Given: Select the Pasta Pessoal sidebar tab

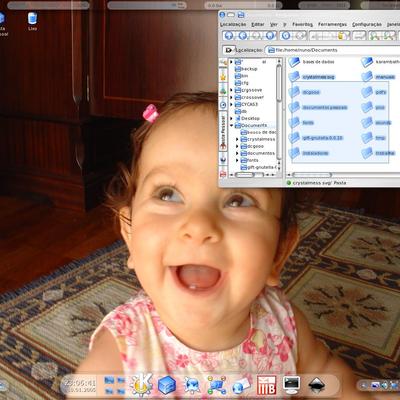Looking at the screenshot, I should coord(223,132).
